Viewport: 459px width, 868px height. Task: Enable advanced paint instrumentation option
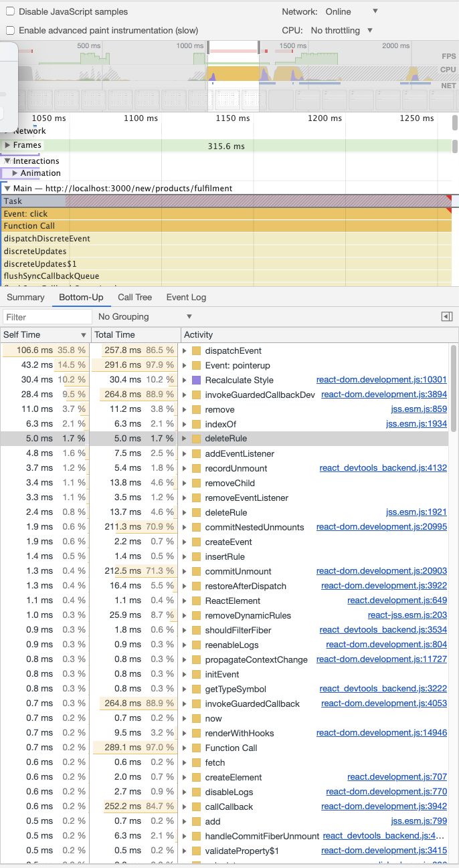(x=9, y=30)
